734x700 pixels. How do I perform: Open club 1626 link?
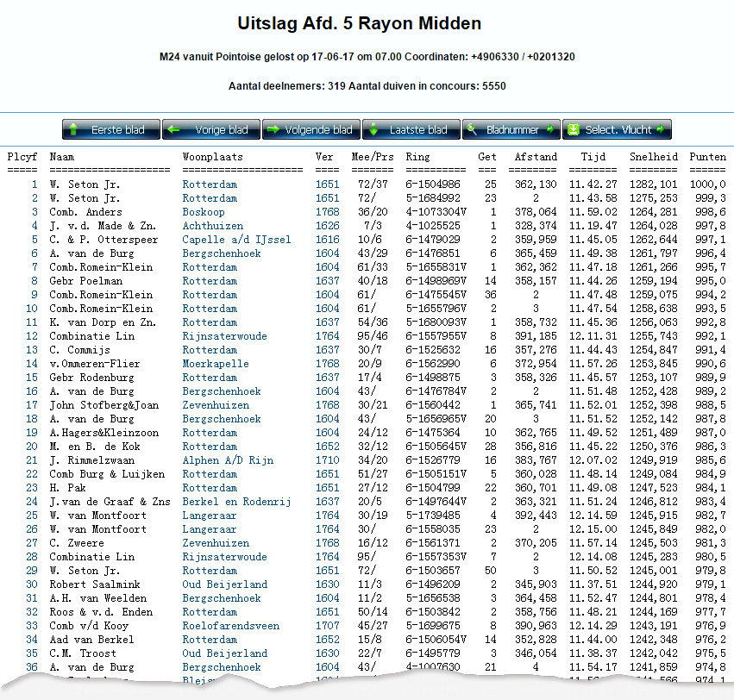click(327, 226)
